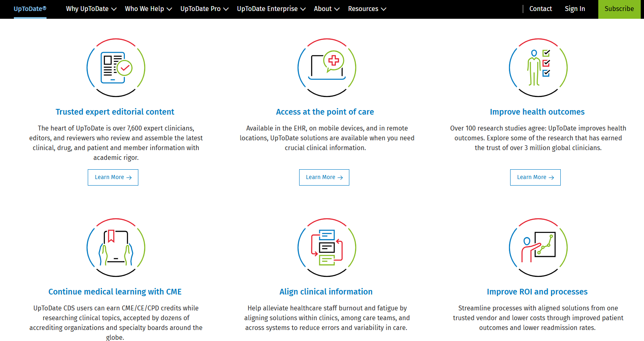Image resolution: width=644 pixels, height=341 pixels.
Task: Open the Improve health outcomes heading
Action: (x=537, y=112)
